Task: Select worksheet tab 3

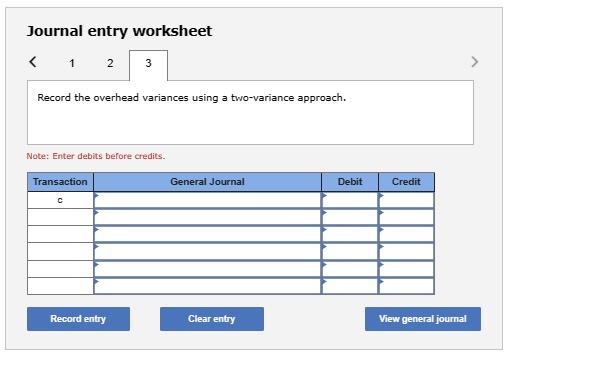Action: pyautogui.click(x=148, y=65)
